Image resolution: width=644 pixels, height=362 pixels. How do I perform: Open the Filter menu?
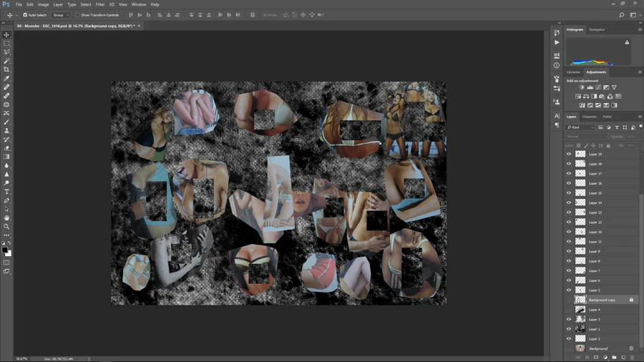(99, 4)
